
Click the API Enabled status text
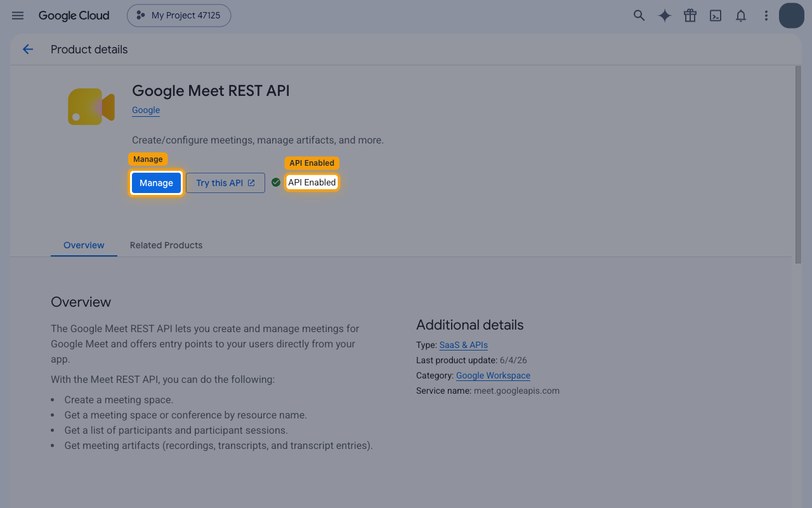[x=312, y=182]
